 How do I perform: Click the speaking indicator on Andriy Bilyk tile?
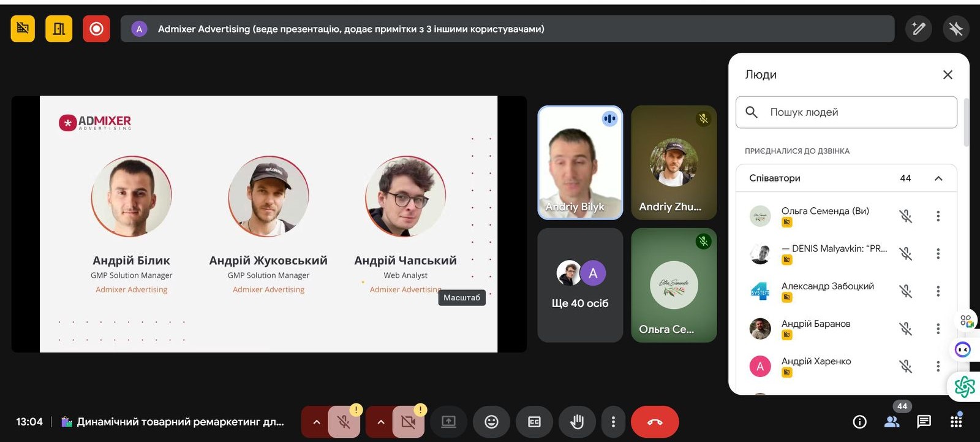tap(609, 119)
